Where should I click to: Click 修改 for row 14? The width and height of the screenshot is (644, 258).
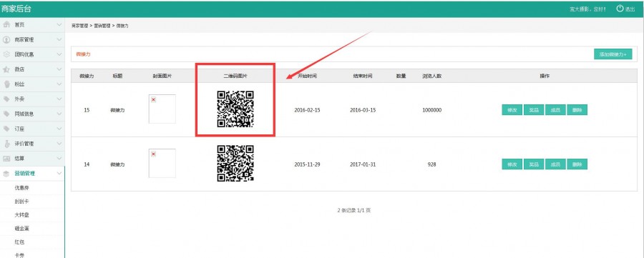pyautogui.click(x=512, y=164)
